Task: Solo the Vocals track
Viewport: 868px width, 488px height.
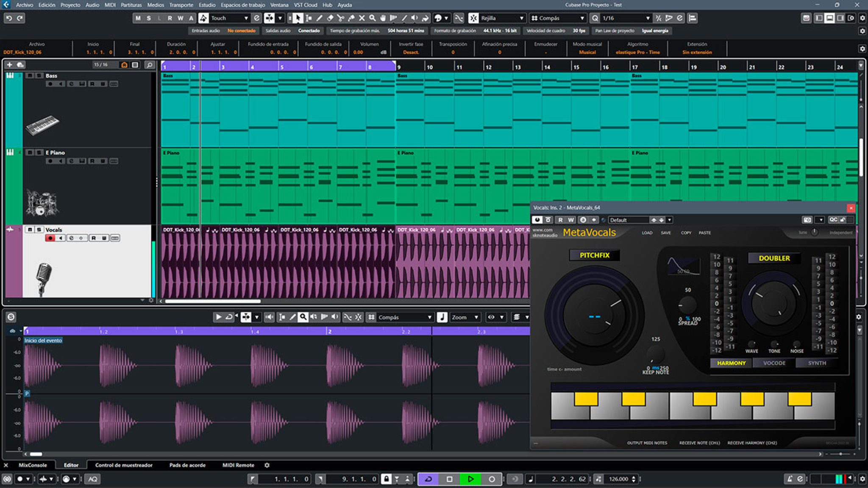Action: coord(39,230)
